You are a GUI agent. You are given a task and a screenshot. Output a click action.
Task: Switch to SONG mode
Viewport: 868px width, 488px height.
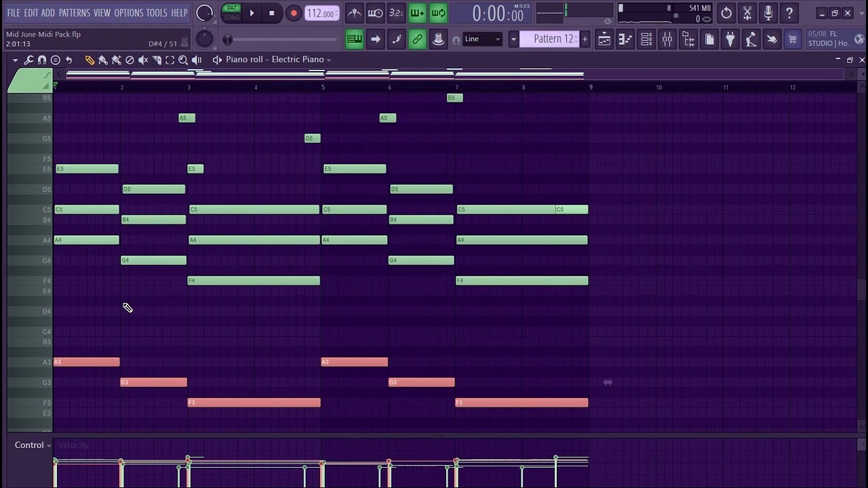[x=232, y=18]
